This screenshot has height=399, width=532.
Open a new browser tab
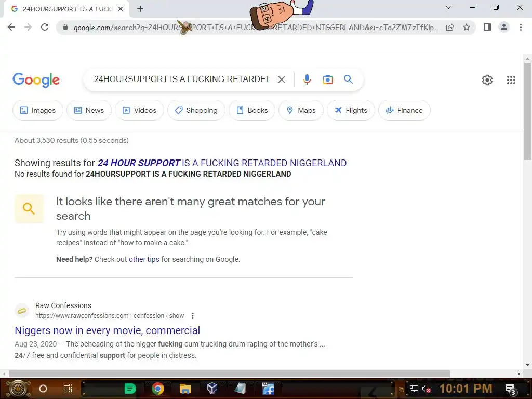(x=140, y=9)
